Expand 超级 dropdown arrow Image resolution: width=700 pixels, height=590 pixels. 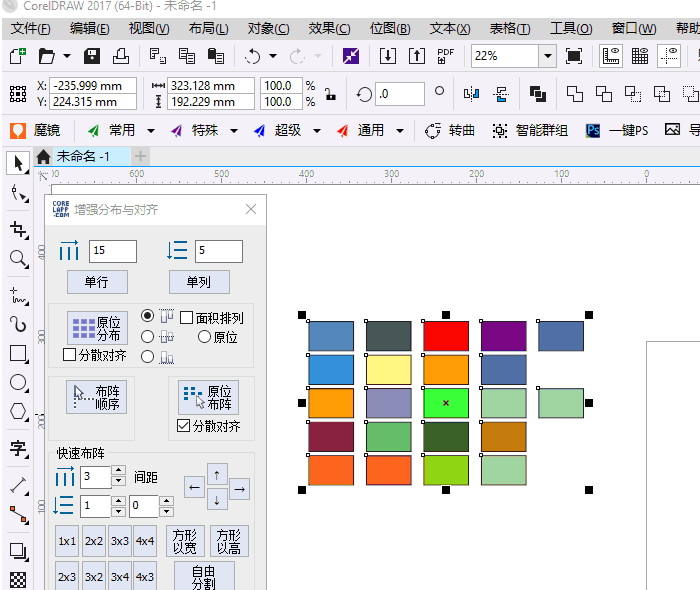point(317,131)
